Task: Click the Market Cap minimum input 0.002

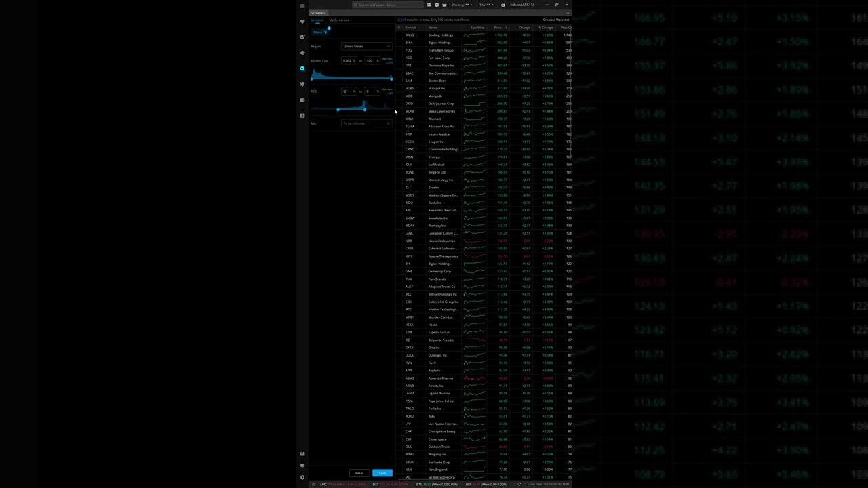Action: (349, 60)
